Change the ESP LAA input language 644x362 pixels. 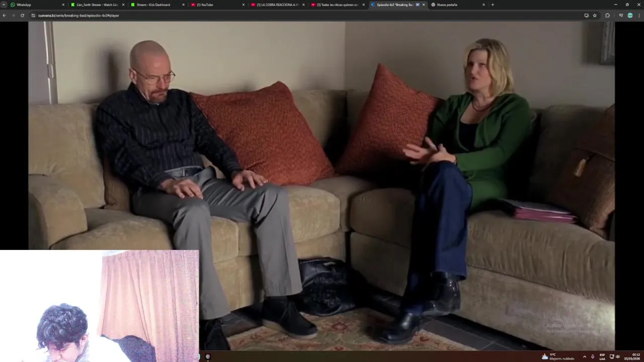602,356
